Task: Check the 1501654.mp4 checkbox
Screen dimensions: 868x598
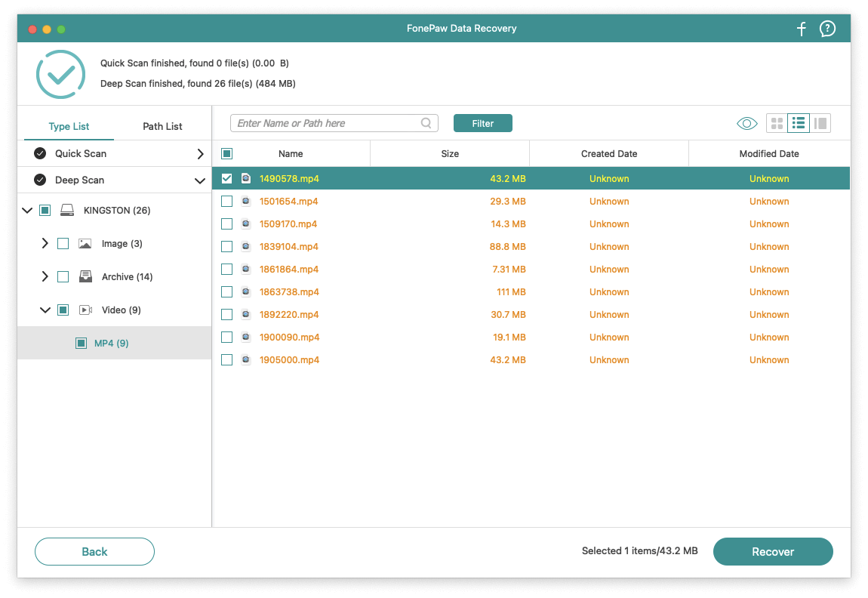Action: [227, 201]
